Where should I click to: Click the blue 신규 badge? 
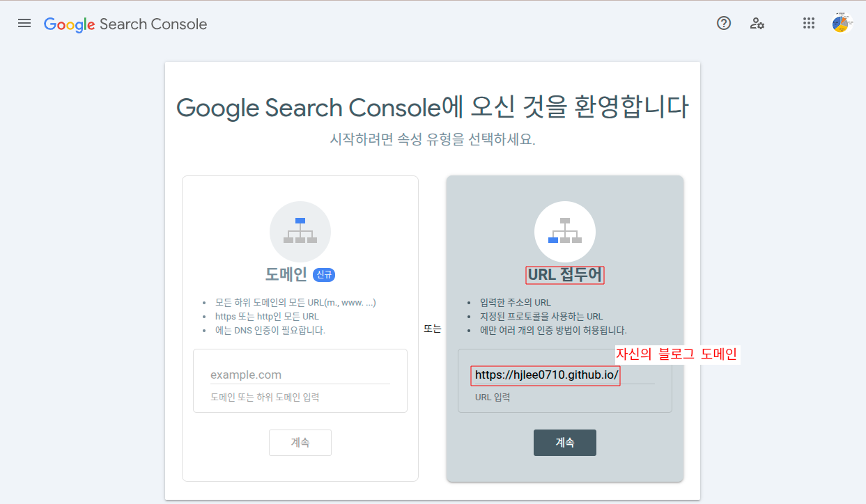tap(324, 275)
